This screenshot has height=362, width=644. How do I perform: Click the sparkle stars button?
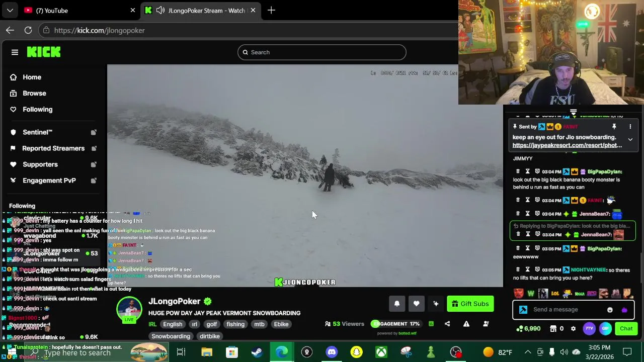(x=436, y=304)
